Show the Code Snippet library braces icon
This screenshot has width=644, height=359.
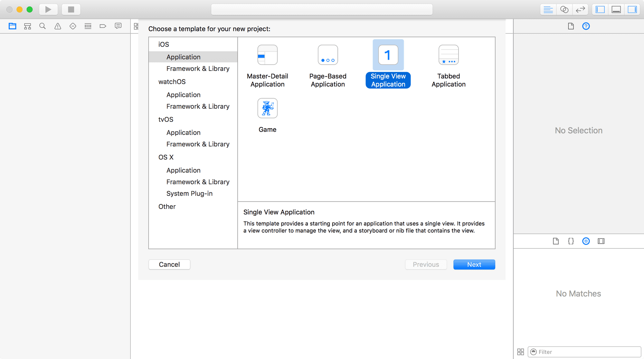[x=571, y=241]
